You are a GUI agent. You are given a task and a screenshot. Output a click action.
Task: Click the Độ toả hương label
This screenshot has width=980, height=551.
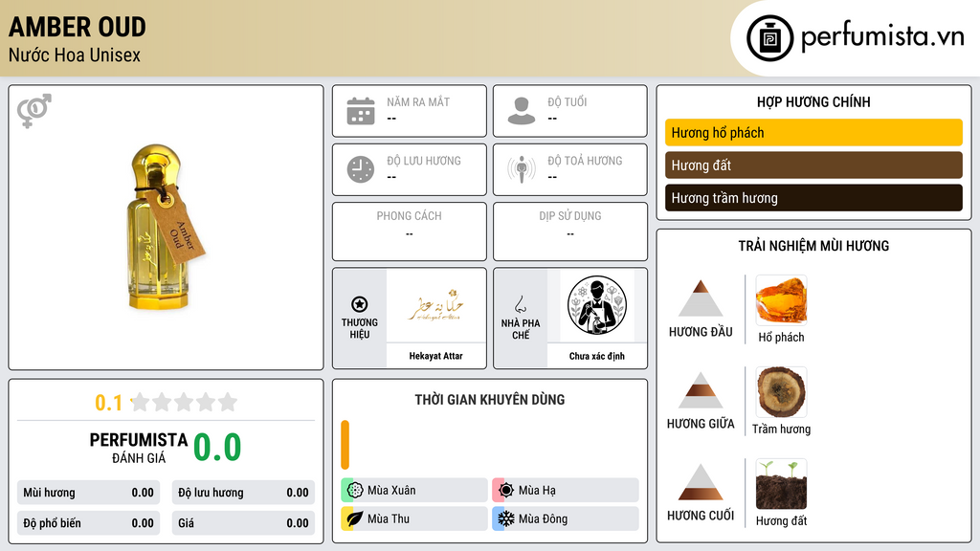coord(585,161)
